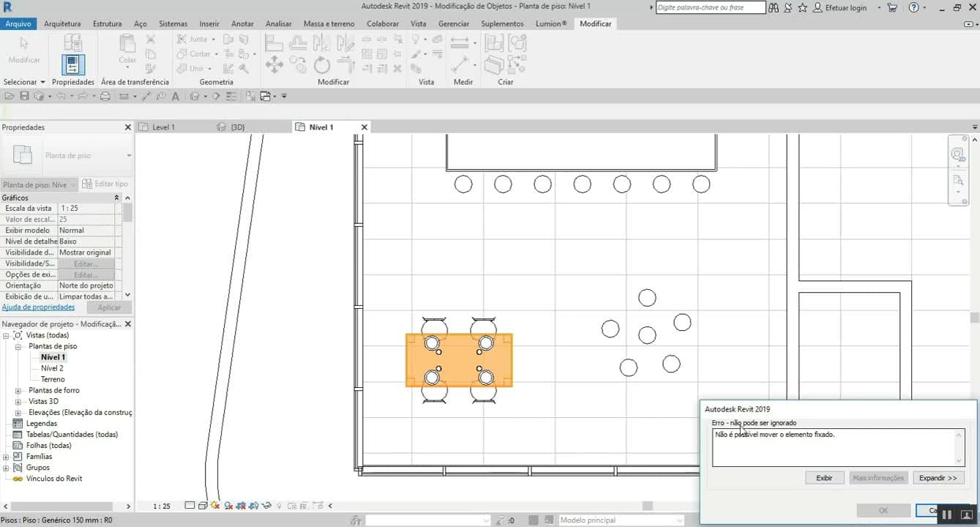Image resolution: width=980 pixels, height=527 pixels.
Task: Click the binoculars search icon in title bar
Action: 774,7
